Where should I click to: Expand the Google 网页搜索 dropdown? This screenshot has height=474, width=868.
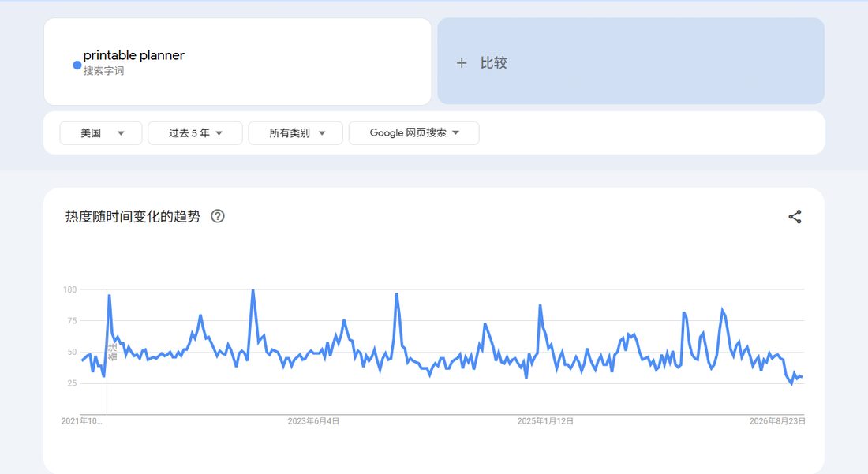(x=414, y=133)
